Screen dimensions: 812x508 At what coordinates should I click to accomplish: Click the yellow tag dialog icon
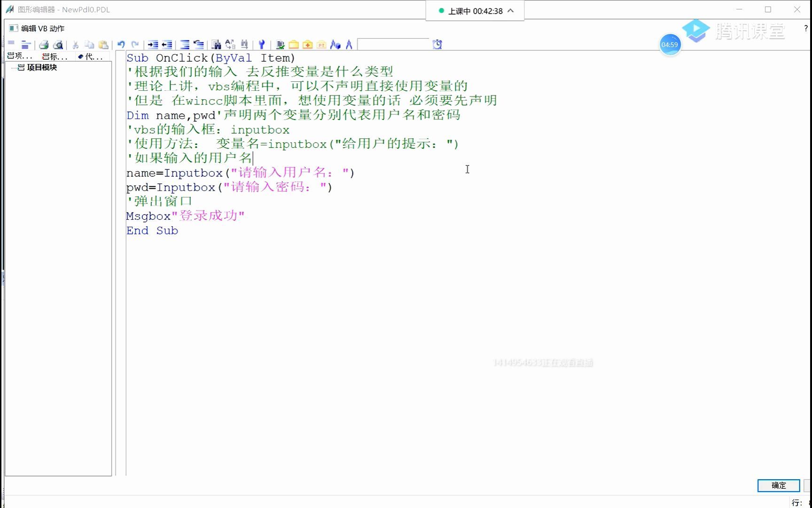pos(294,45)
